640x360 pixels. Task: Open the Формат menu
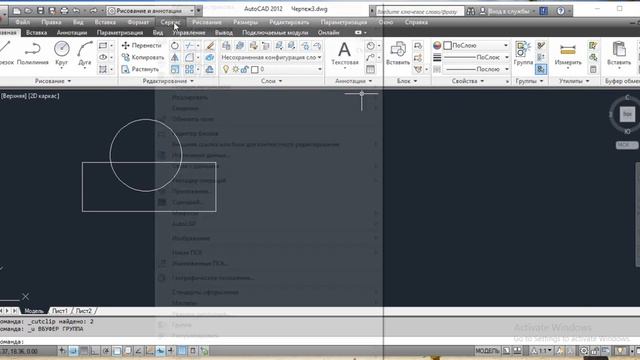point(138,22)
